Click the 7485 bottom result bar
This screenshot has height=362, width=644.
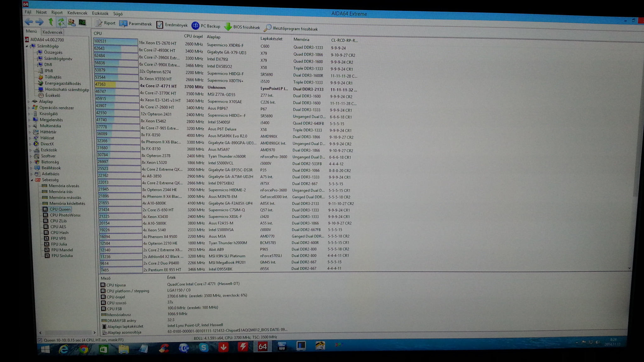click(x=121, y=270)
